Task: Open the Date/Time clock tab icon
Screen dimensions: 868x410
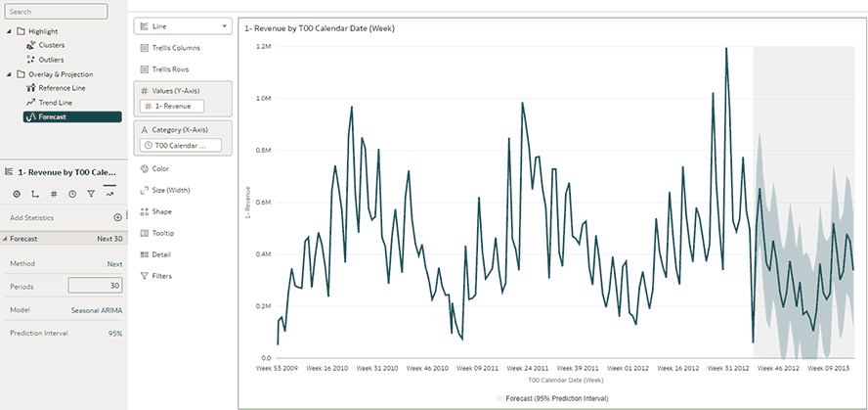Action: tap(72, 194)
